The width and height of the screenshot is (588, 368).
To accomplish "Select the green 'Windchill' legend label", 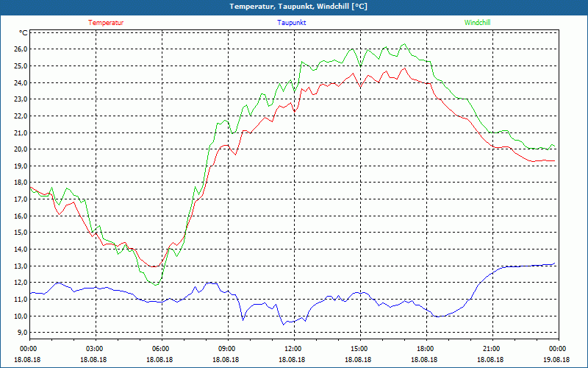I will click(477, 23).
